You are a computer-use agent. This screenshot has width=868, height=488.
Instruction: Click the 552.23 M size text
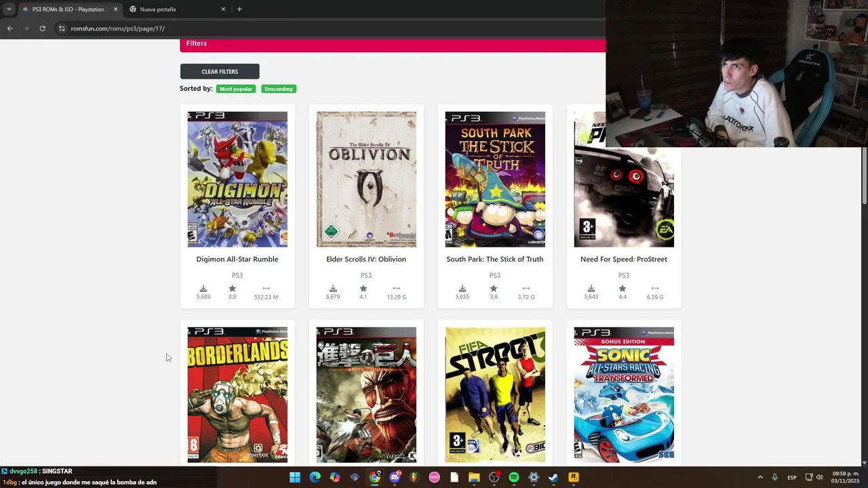(266, 297)
